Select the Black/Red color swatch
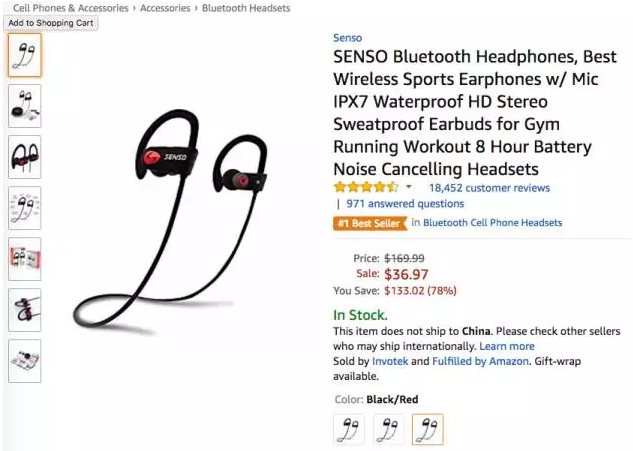Viewport: 633px width, 451px height. [428, 429]
